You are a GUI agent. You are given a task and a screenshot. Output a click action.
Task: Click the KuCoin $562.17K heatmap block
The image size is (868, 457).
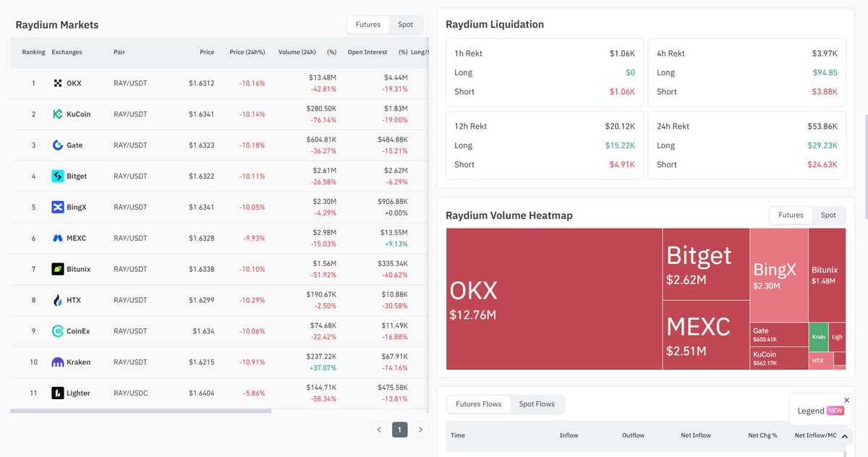pyautogui.click(x=779, y=359)
